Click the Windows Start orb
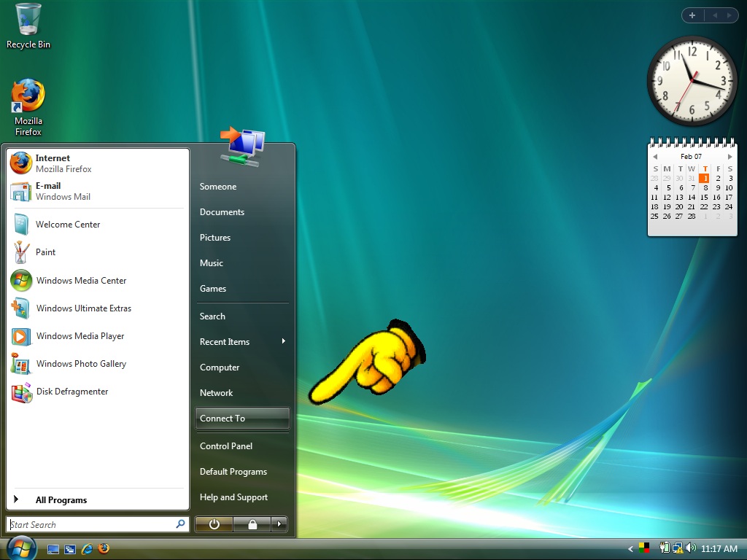Image resolution: width=747 pixels, height=560 pixels. [x=20, y=548]
